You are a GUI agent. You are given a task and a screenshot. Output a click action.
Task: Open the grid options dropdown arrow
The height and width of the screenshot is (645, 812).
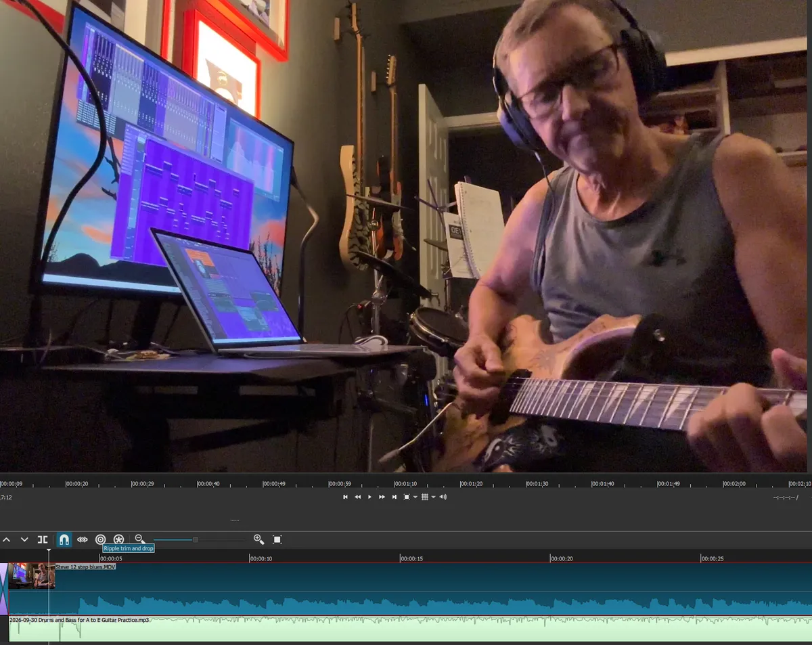click(433, 497)
